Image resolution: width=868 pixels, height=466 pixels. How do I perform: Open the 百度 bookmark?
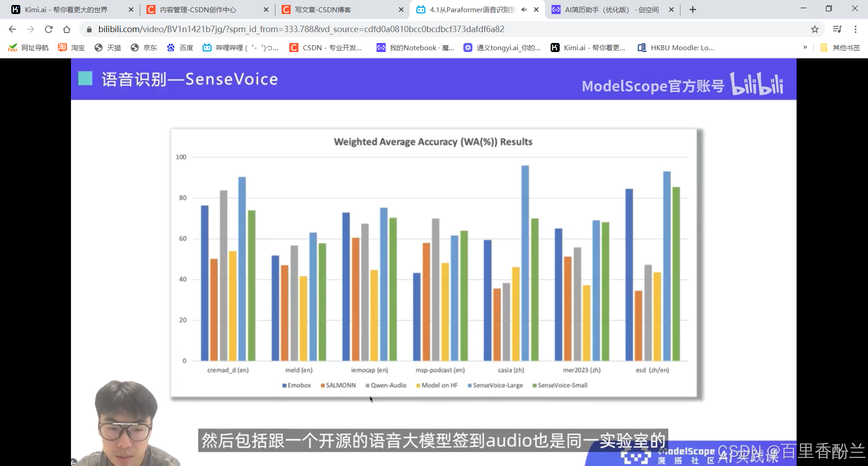coord(180,48)
